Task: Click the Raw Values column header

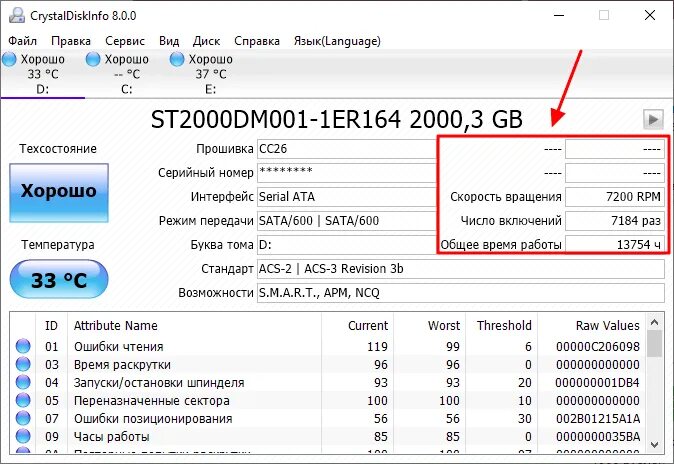Action: (591, 326)
